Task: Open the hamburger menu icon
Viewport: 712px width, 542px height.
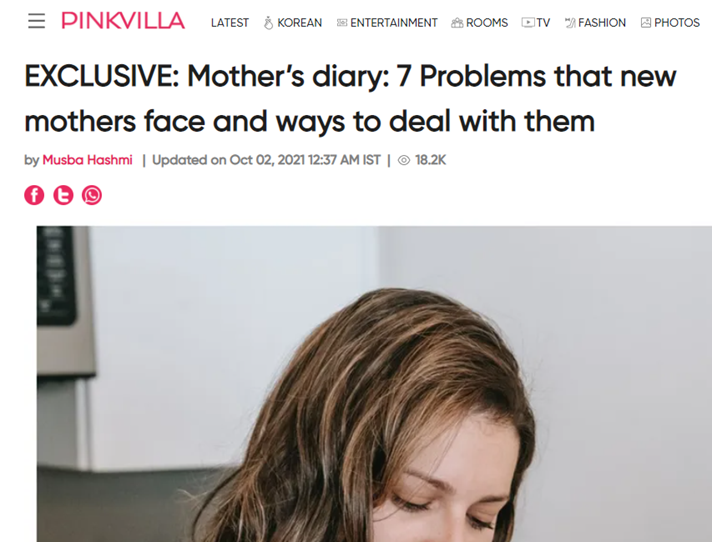Action: (x=36, y=21)
